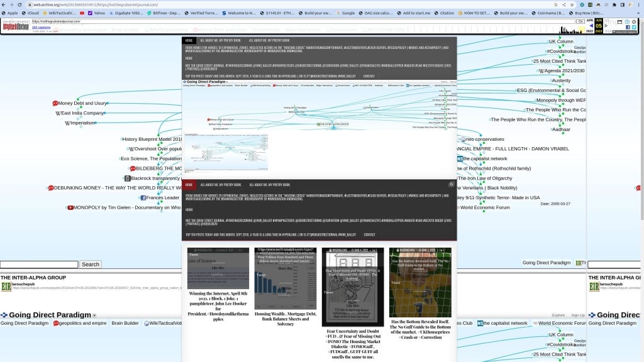Open the capitalist network tab in lower map
The height and width of the screenshot is (362, 644).
tap(502, 323)
